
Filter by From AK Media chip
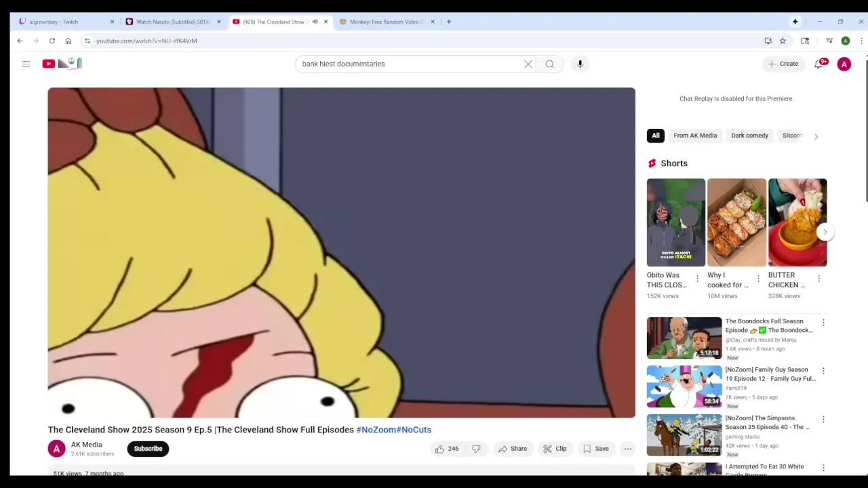(695, 136)
